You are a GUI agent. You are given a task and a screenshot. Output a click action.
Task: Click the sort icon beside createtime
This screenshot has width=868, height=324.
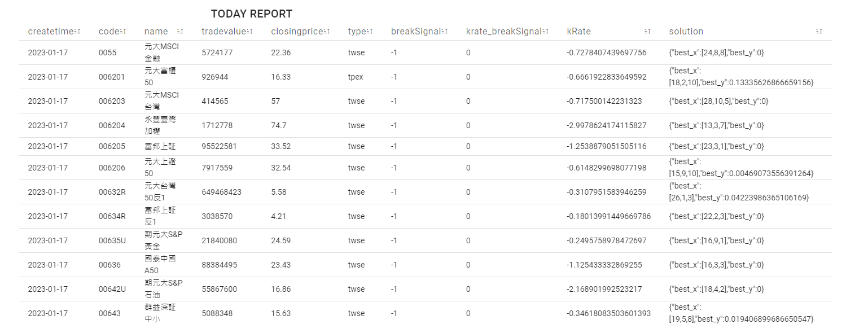(x=77, y=32)
